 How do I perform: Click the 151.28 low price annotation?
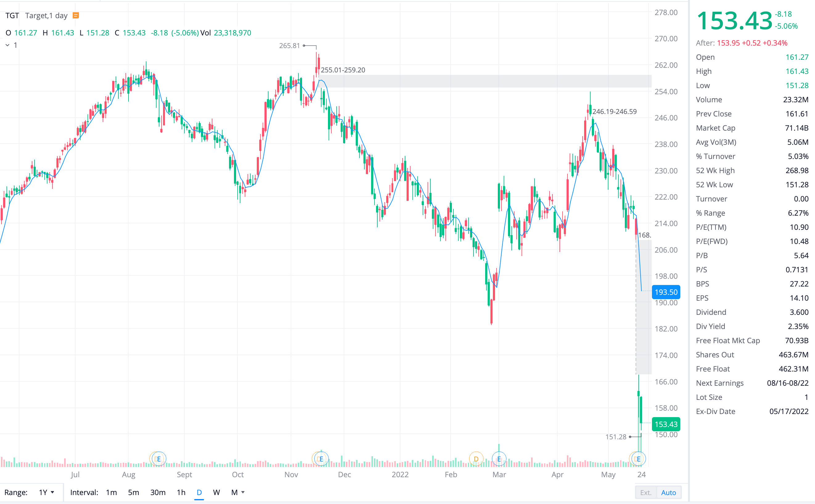click(x=616, y=437)
